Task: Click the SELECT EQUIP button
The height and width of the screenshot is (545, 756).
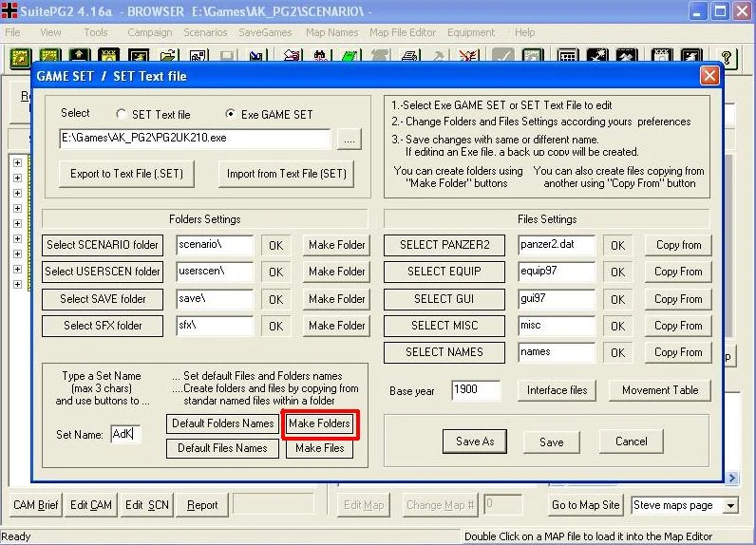Action: point(444,272)
